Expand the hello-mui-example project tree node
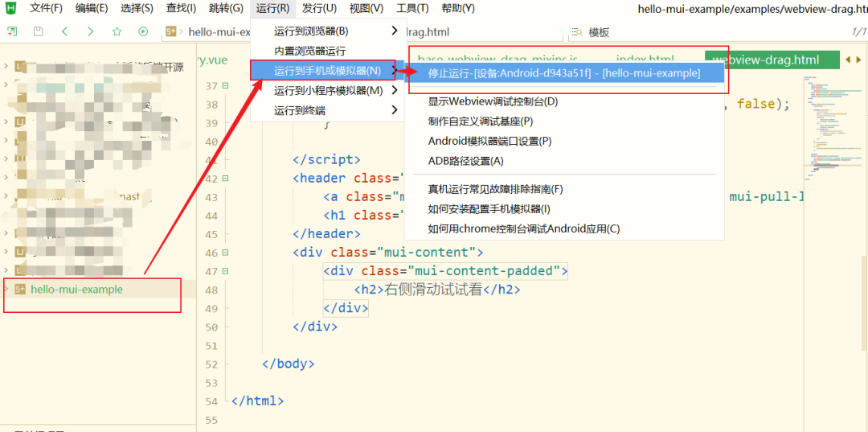Screen dimensions: 868x432 (x=6, y=289)
